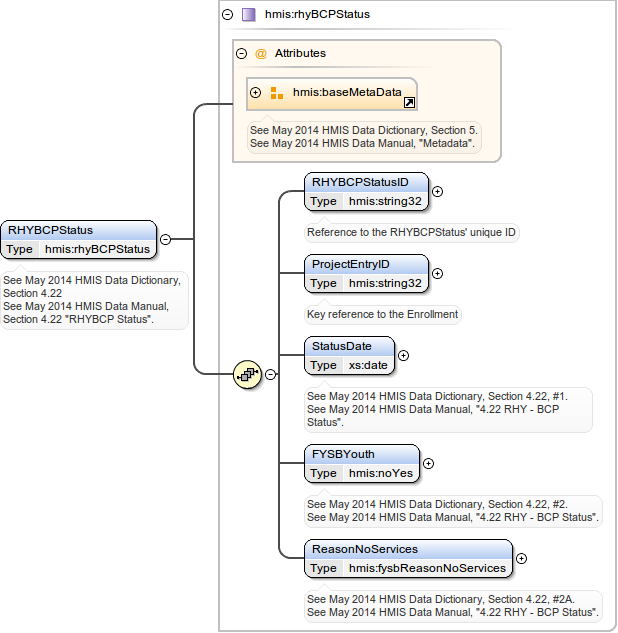The image size is (618, 633).
Task: Click the attribute group icon in hmis:baseMetaData
Action: coord(277,93)
